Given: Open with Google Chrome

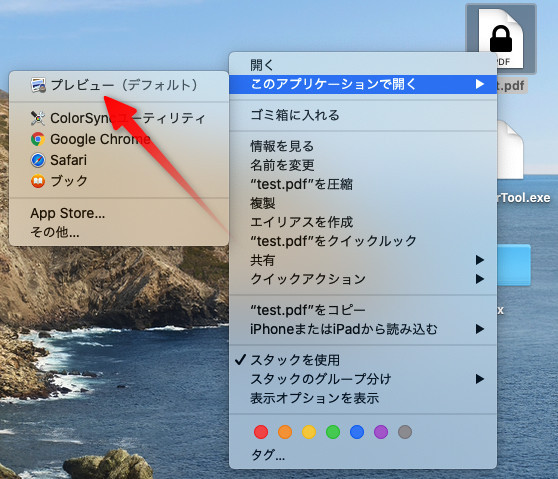Looking at the screenshot, I should click(119, 139).
